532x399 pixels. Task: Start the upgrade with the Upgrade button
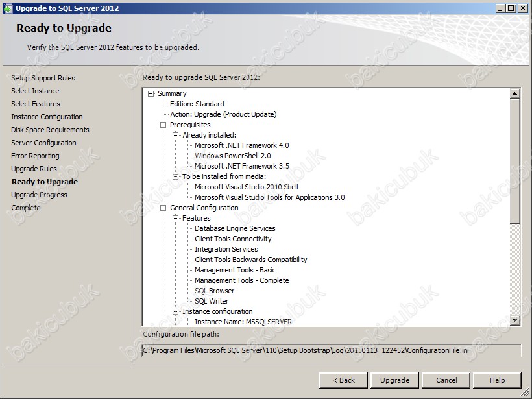394,380
